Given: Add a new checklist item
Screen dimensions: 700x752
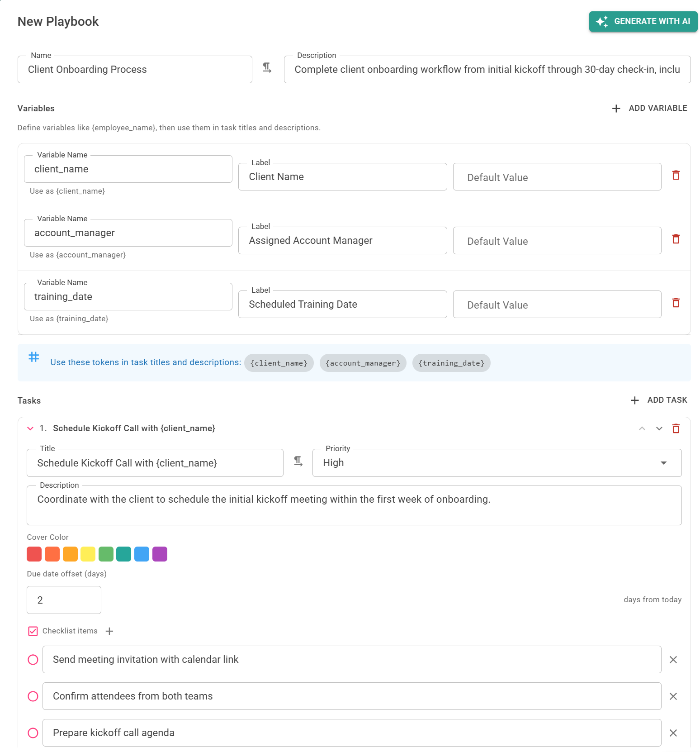Looking at the screenshot, I should pos(109,631).
